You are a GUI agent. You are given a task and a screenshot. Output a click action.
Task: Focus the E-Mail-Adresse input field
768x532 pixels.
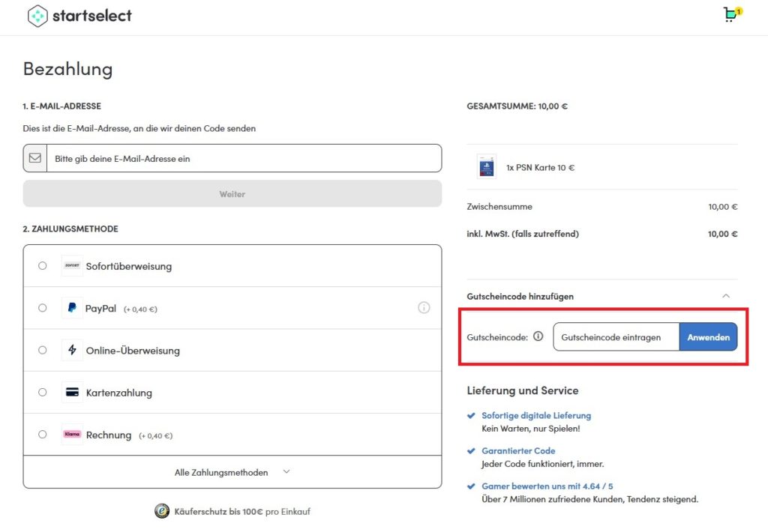[244, 159]
